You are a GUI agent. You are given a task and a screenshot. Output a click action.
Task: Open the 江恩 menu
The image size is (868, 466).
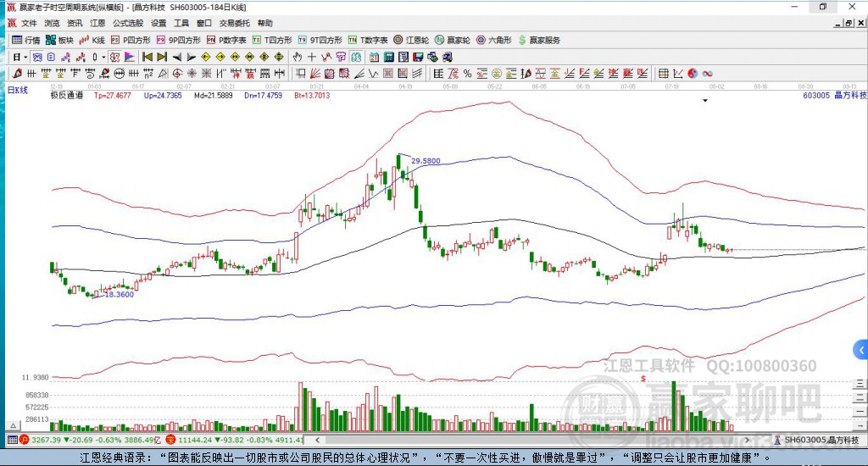click(97, 23)
